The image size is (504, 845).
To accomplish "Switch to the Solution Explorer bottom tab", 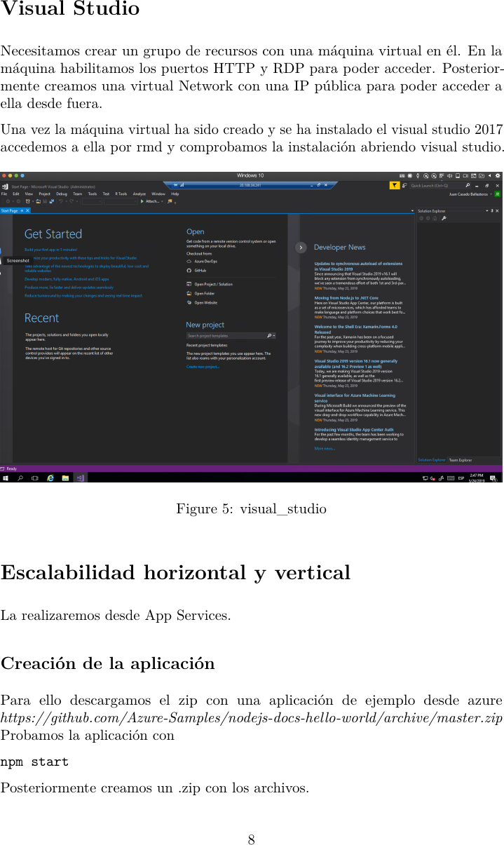I will (431, 460).
